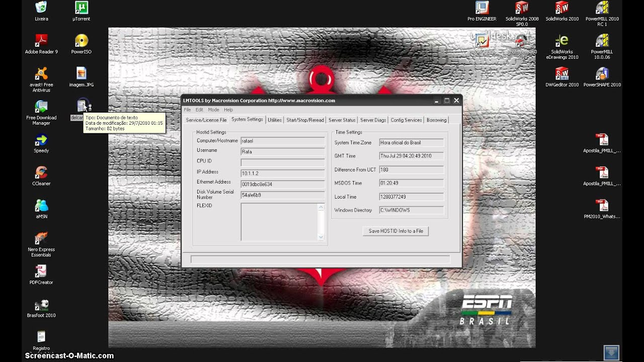This screenshot has height=362, width=644.
Task: Select the PM2010_Whats PDF file icon
Action: coord(602,205)
